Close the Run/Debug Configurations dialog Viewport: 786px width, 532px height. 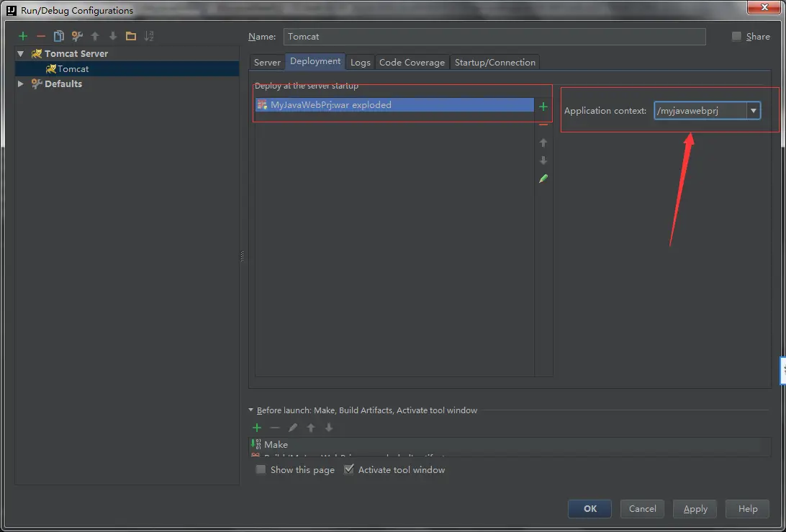764,7
